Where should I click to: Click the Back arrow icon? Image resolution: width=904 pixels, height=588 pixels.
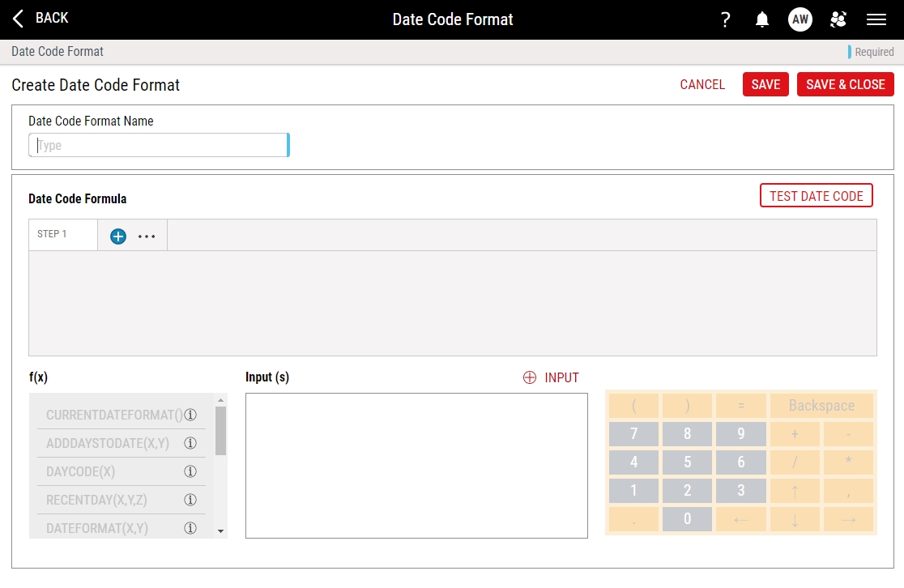[17, 18]
